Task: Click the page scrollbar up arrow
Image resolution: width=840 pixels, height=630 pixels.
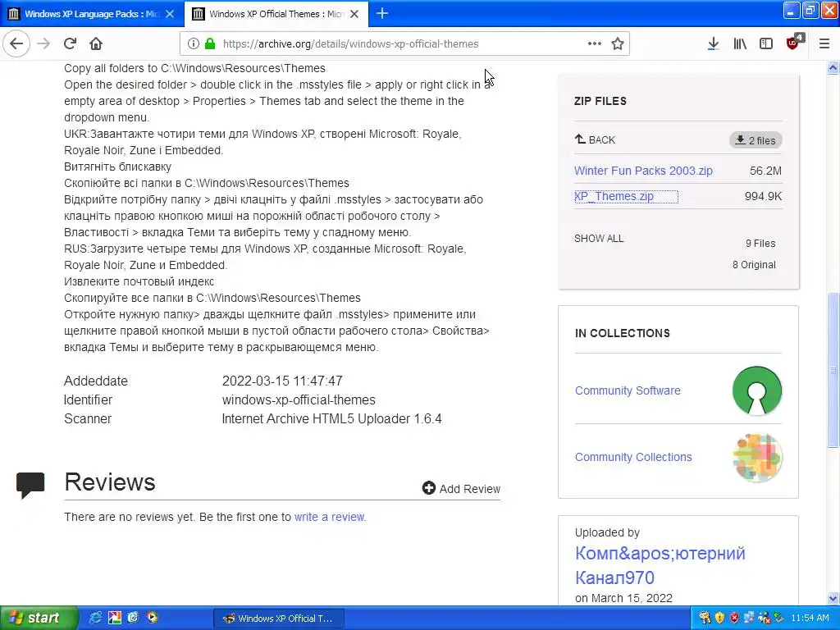Action: click(833, 68)
